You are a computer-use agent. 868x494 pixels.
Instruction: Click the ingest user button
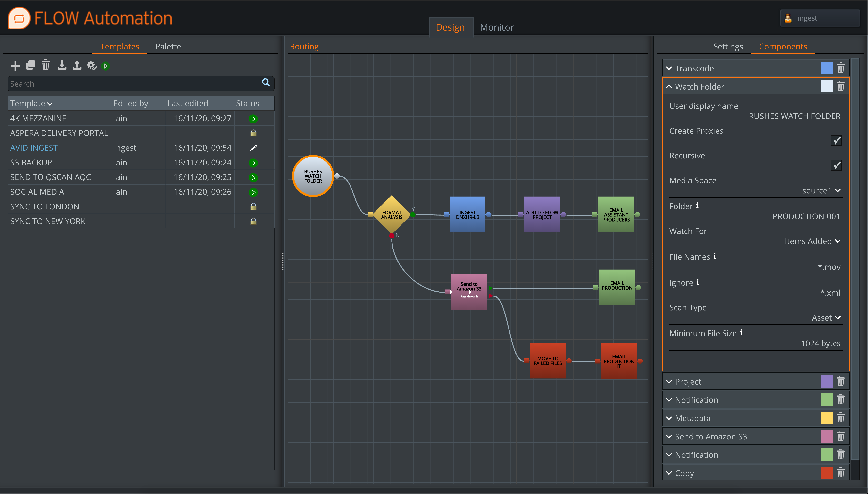(x=819, y=18)
